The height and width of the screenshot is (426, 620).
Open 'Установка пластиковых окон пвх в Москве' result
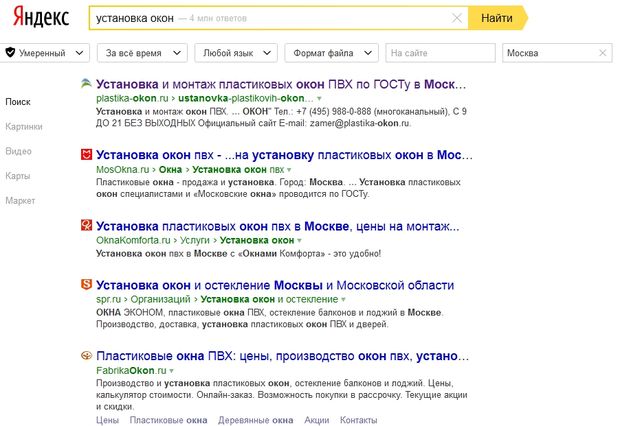pyautogui.click(x=278, y=226)
